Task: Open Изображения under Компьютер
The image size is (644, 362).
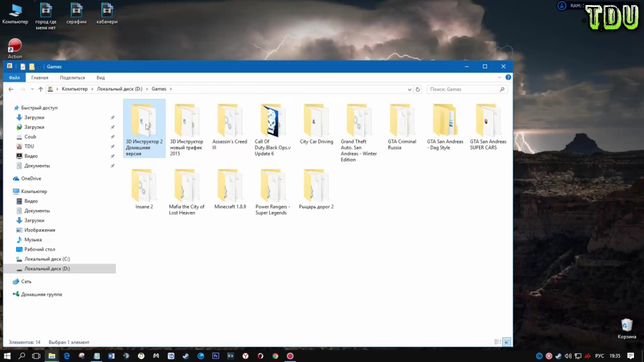Action: (x=40, y=230)
